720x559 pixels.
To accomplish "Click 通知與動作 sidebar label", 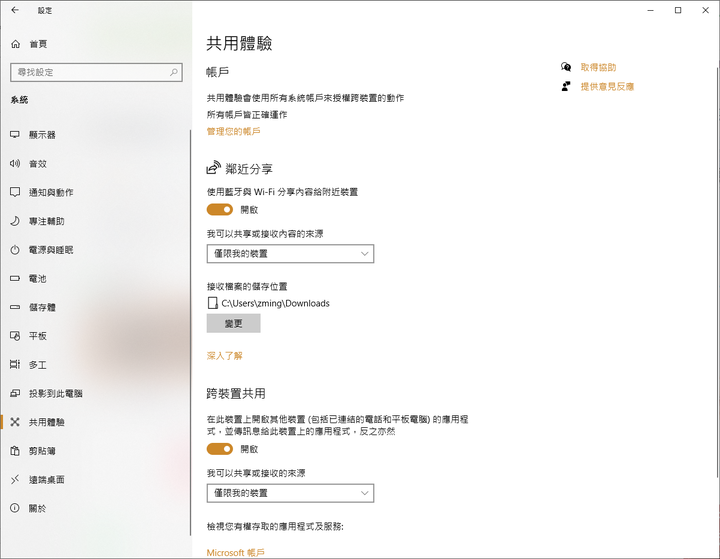I will tap(51, 192).
